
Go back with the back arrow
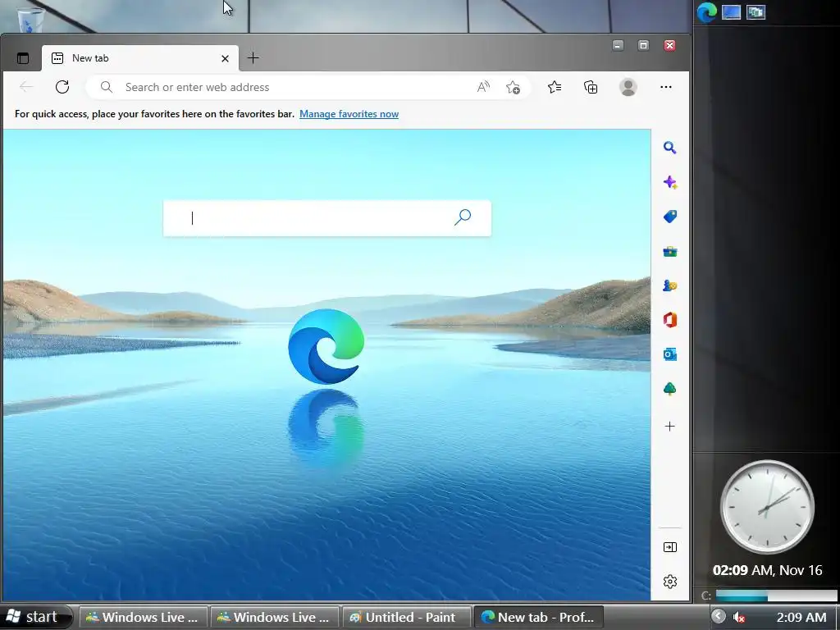point(25,87)
